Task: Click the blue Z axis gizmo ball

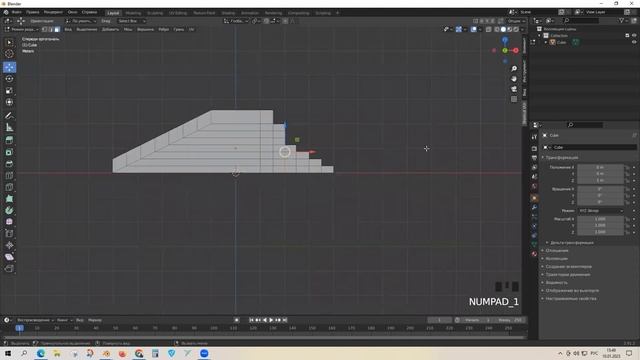Action: [x=505, y=40]
